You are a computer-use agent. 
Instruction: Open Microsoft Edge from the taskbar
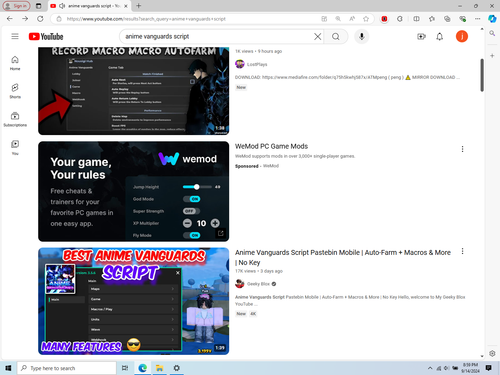tap(143, 368)
